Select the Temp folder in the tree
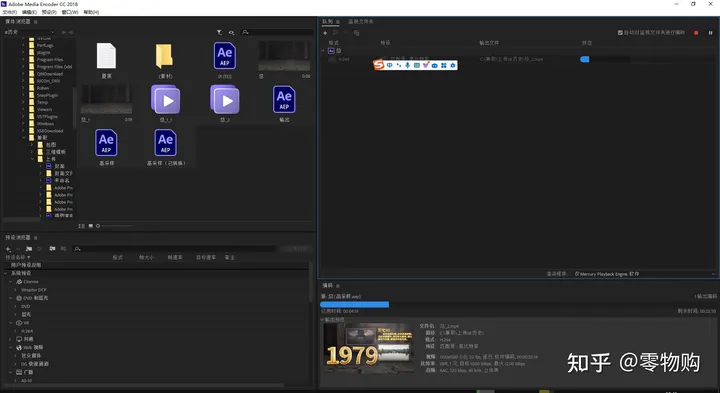720x393 pixels. coord(42,102)
